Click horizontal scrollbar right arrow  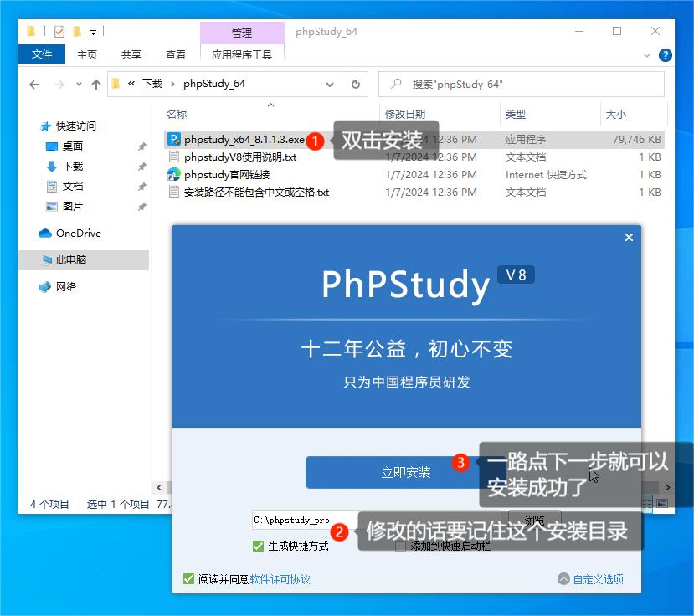point(667,488)
